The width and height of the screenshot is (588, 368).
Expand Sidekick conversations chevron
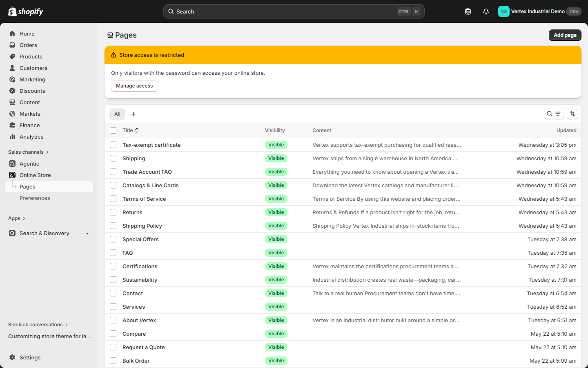coord(67,325)
